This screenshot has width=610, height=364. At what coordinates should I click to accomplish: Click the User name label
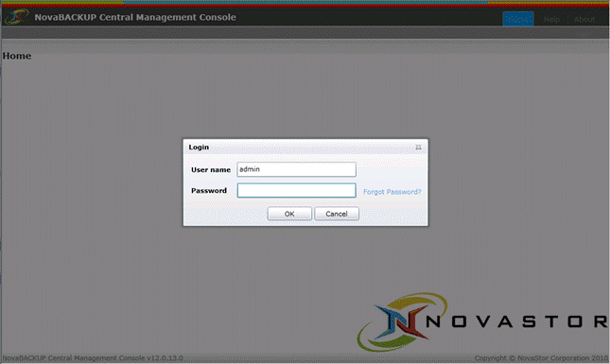[x=211, y=169]
